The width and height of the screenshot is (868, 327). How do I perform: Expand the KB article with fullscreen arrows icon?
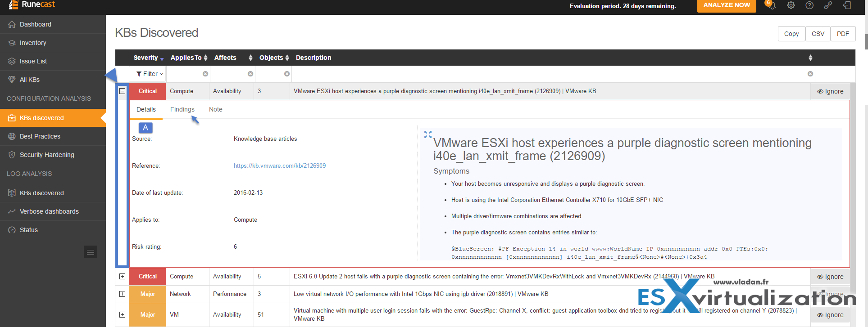[428, 134]
